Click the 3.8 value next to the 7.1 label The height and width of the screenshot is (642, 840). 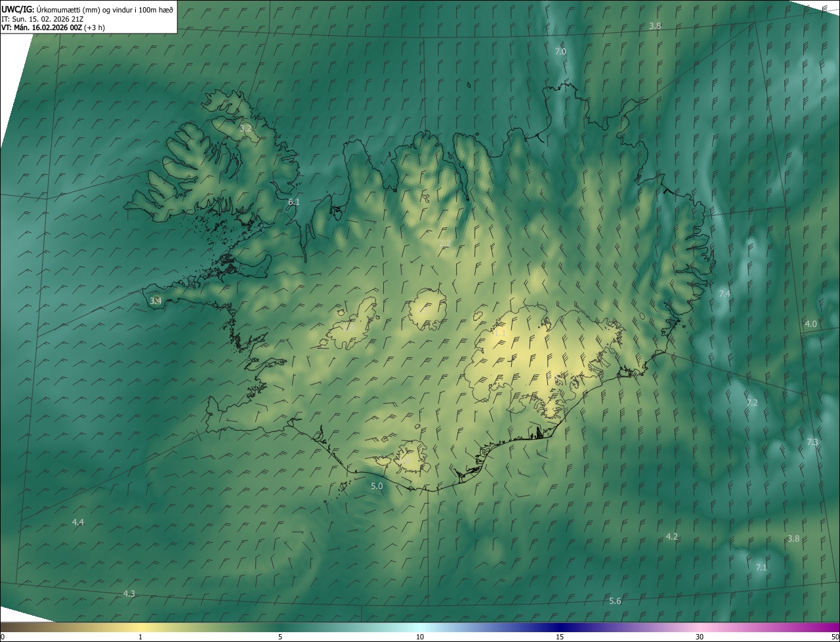pyautogui.click(x=793, y=538)
